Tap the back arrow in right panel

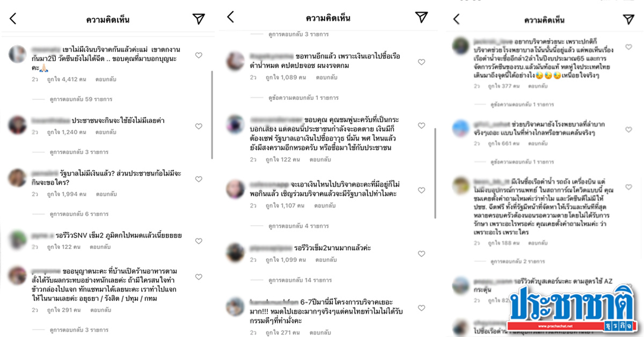point(457,19)
